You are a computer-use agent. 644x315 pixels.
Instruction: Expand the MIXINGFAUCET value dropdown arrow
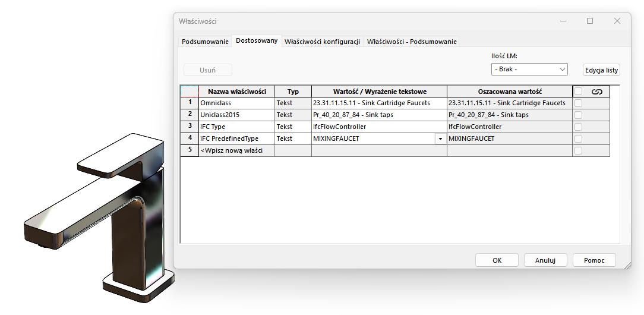coord(440,139)
